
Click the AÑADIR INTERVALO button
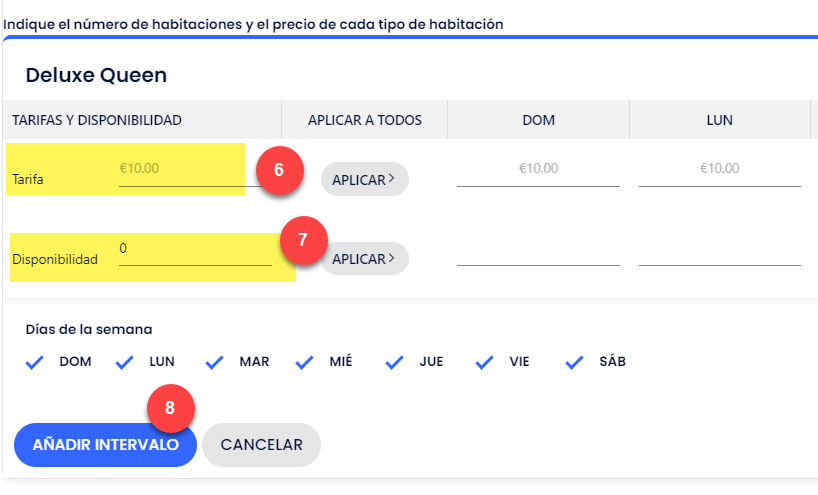(105, 445)
